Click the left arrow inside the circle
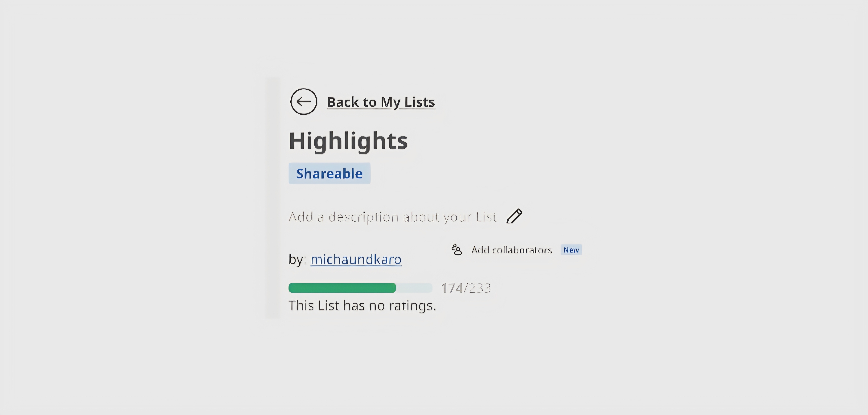Screen dimensions: 868x415 [x=304, y=102]
